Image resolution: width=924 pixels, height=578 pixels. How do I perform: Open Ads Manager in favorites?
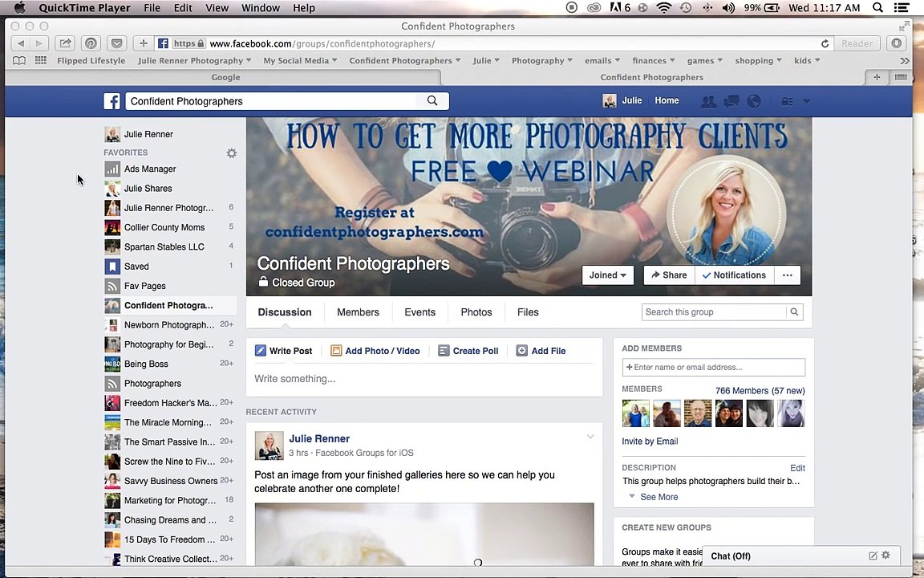click(170, 169)
